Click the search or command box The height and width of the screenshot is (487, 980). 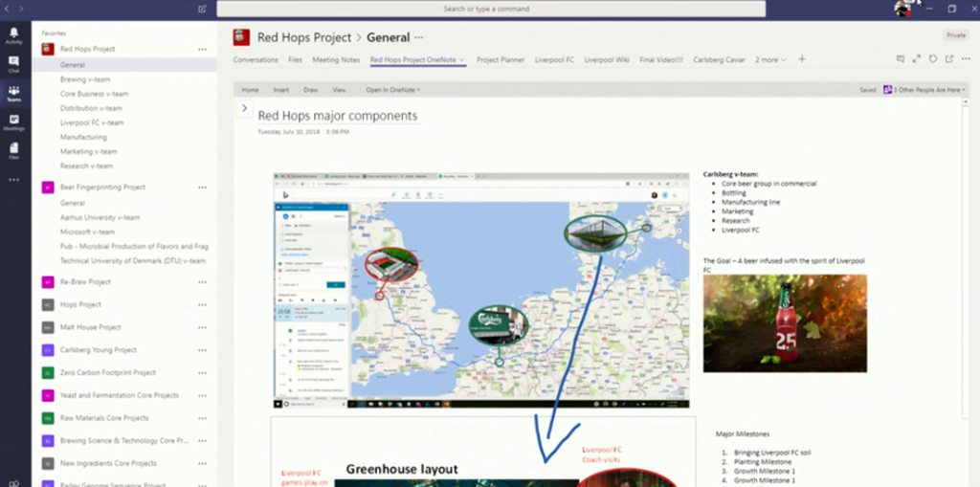pos(490,9)
